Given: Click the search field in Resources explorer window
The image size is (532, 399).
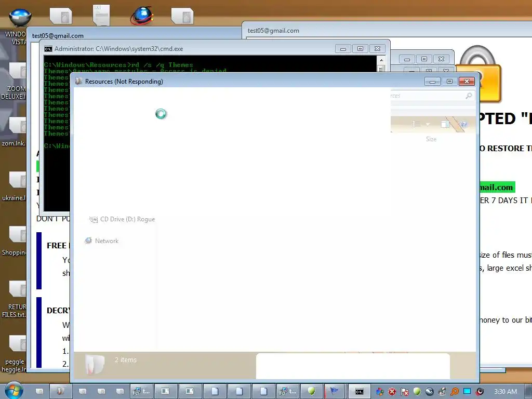Looking at the screenshot, I should pos(432,96).
